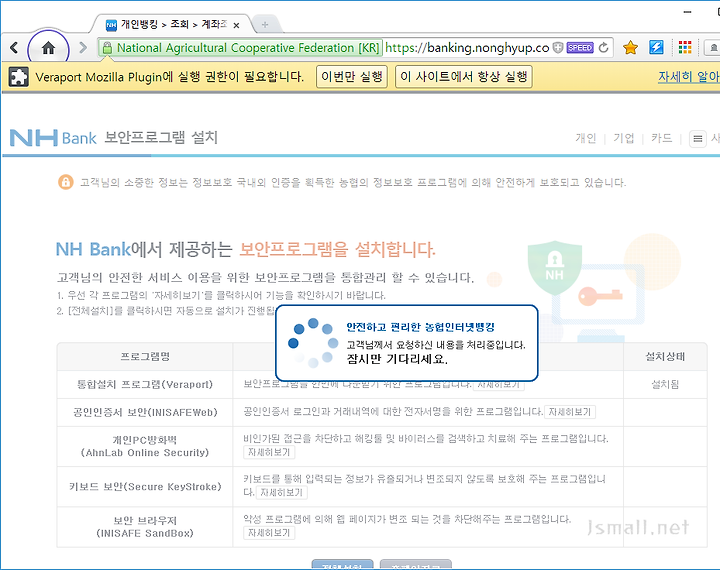Click the 키보드 보안(Secure KeyStroke) cell
720x570 pixels.
(x=145, y=487)
